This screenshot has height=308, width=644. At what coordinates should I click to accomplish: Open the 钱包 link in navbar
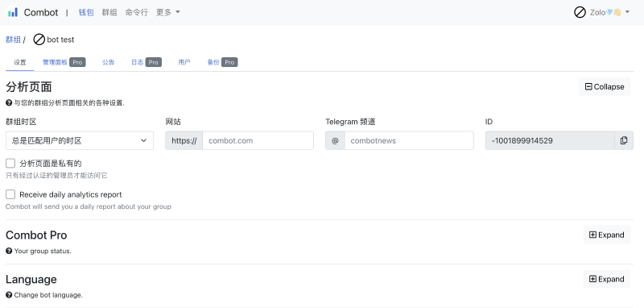coord(86,12)
